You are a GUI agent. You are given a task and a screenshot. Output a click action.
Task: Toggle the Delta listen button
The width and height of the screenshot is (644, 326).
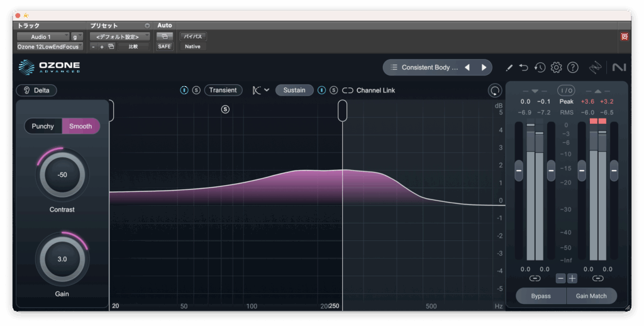(x=36, y=90)
